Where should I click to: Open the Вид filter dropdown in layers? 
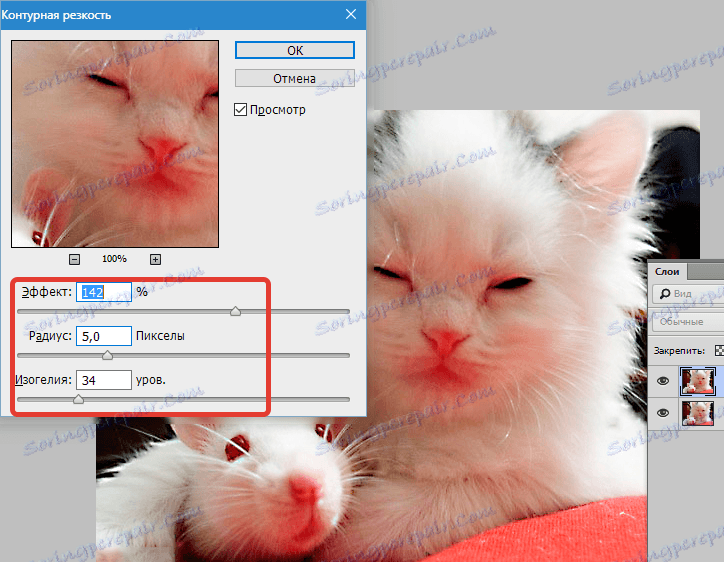click(688, 294)
